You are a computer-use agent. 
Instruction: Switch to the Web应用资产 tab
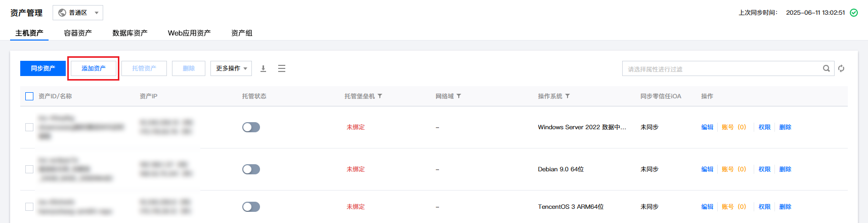[189, 33]
